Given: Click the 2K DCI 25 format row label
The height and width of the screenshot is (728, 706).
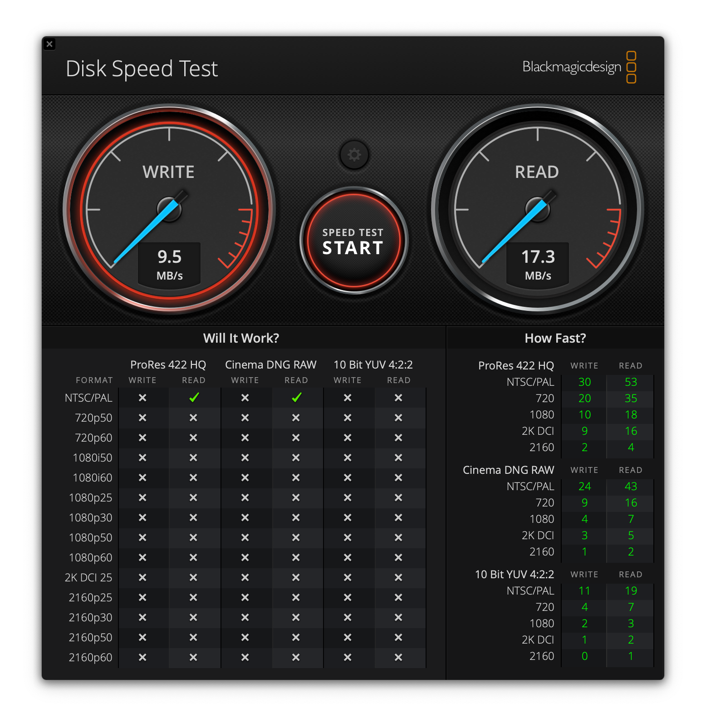Looking at the screenshot, I should (x=88, y=578).
